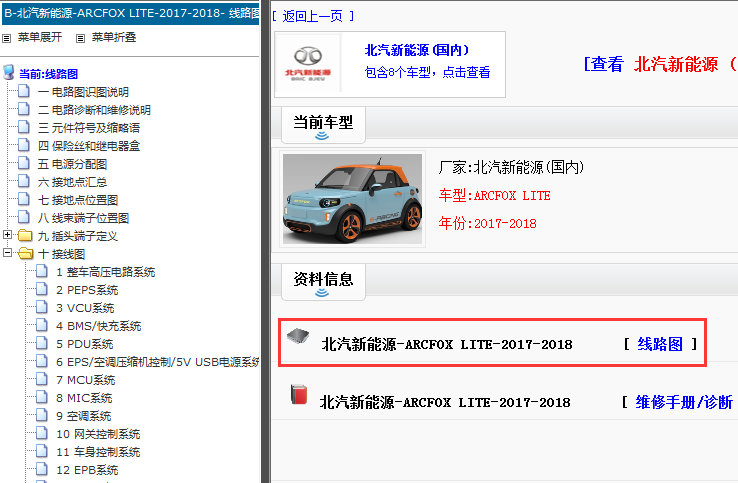Click the folder icon for 九 插头端子定义
Screen dimensions: 738x483
25,235
